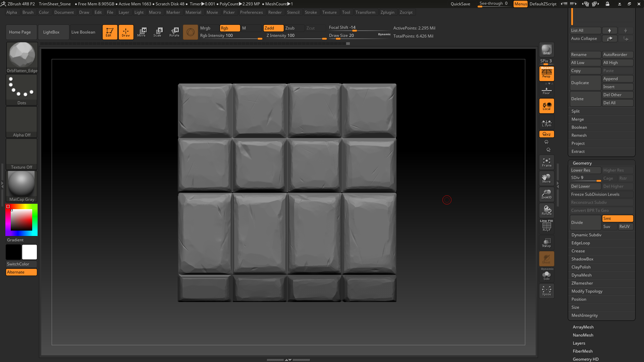
Task: Click the Divide button
Action: [x=585, y=223]
